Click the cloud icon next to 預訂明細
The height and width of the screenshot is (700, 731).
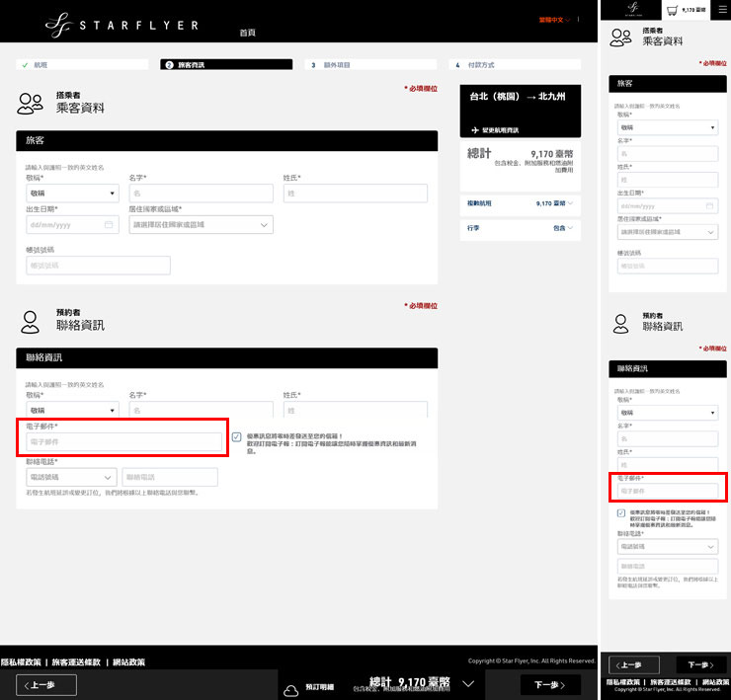click(x=291, y=686)
